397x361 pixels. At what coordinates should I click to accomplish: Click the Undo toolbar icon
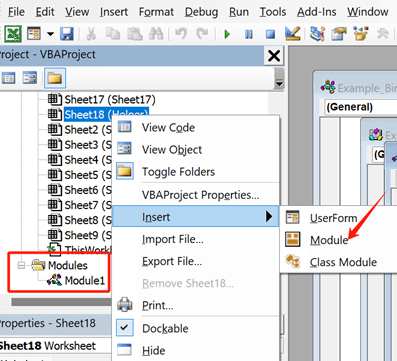pyautogui.click(x=181, y=34)
